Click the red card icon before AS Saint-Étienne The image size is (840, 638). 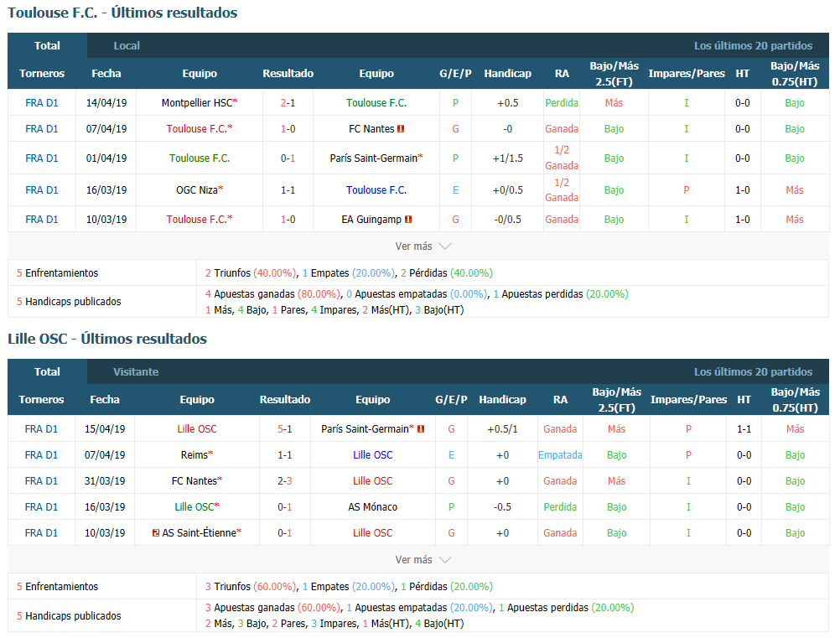coord(156,533)
